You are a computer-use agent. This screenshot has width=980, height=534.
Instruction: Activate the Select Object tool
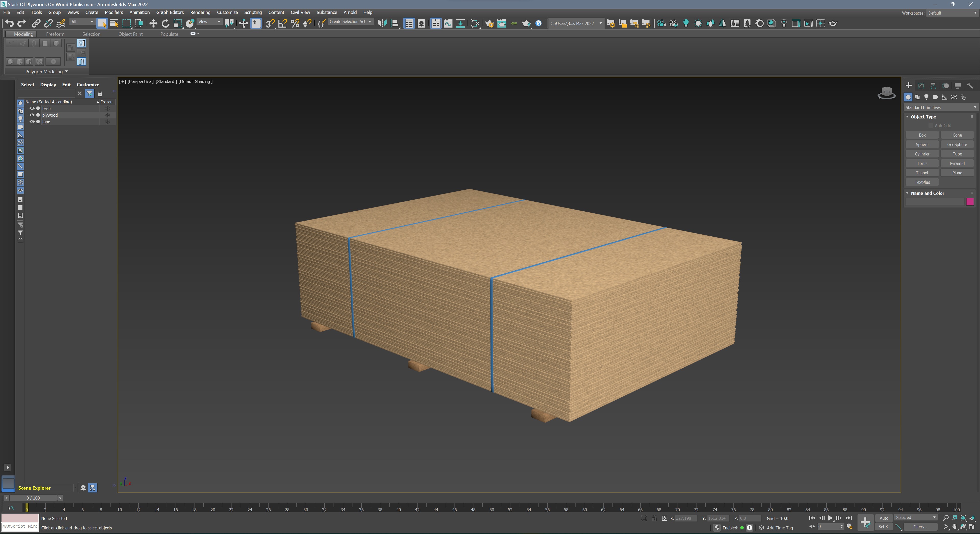pos(102,23)
